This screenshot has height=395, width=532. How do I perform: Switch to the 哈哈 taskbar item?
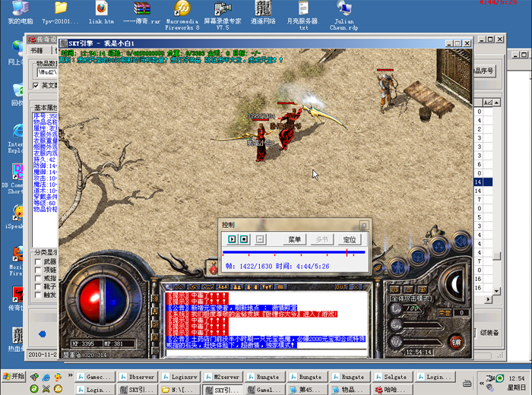click(x=391, y=390)
